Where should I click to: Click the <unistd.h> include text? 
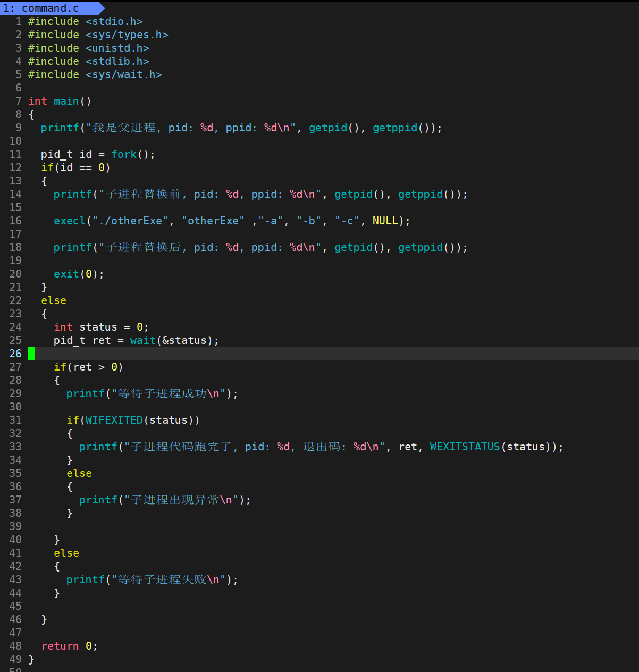pyautogui.click(x=117, y=48)
